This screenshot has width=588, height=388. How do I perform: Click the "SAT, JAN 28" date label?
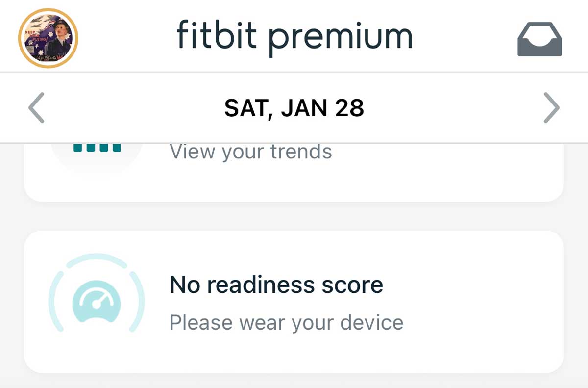294,108
